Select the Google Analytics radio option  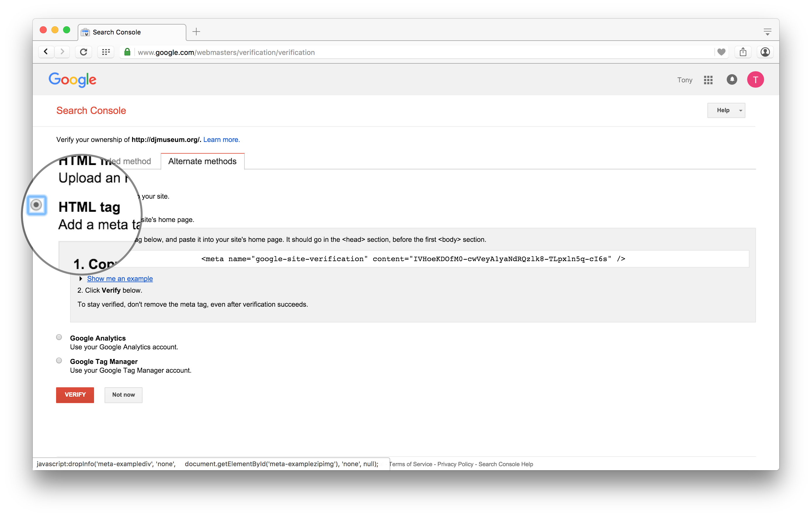pyautogui.click(x=59, y=337)
